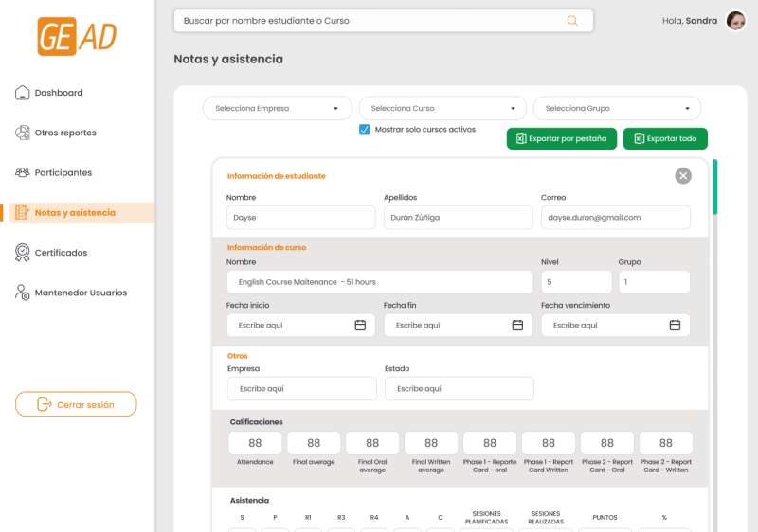
Task: Click Exportar por pestaña button
Action: [562, 138]
